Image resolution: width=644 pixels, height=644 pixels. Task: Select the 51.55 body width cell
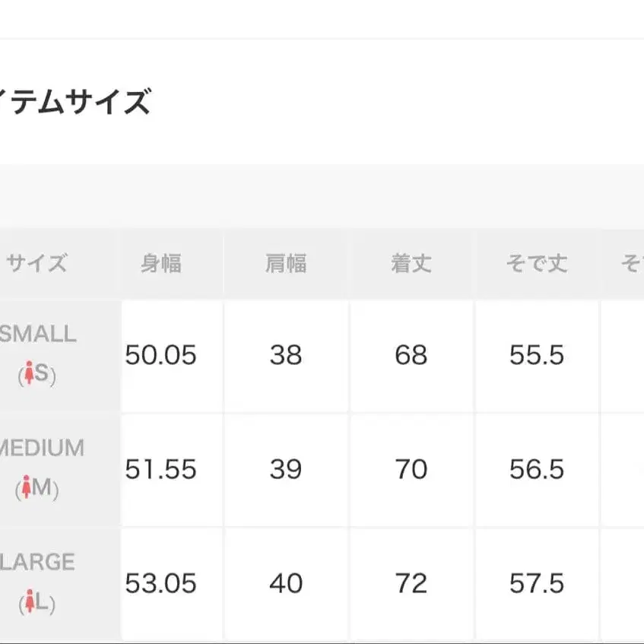pos(160,469)
